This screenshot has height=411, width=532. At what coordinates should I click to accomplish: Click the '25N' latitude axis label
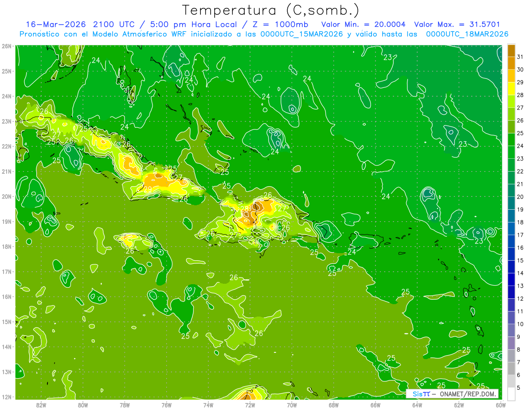(7, 71)
